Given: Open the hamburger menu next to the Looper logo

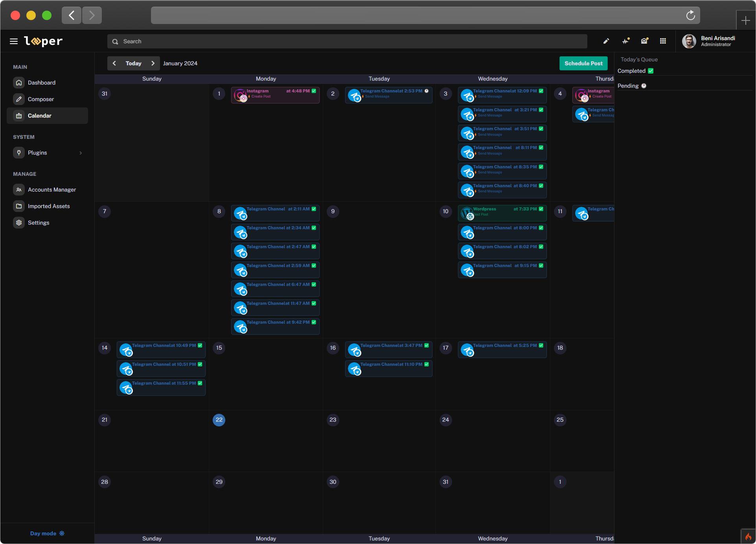Looking at the screenshot, I should click(x=14, y=41).
